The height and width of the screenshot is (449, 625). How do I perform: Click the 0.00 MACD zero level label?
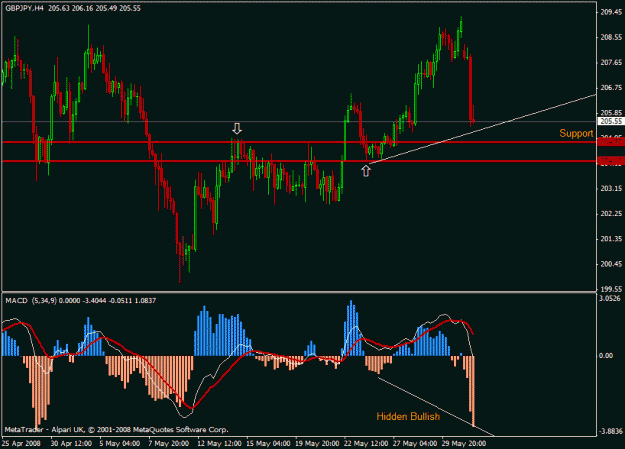click(606, 356)
